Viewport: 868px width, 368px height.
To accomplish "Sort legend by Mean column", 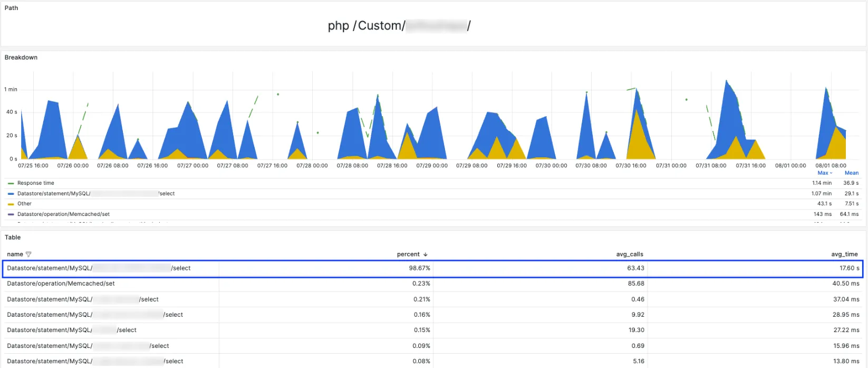I will (851, 173).
